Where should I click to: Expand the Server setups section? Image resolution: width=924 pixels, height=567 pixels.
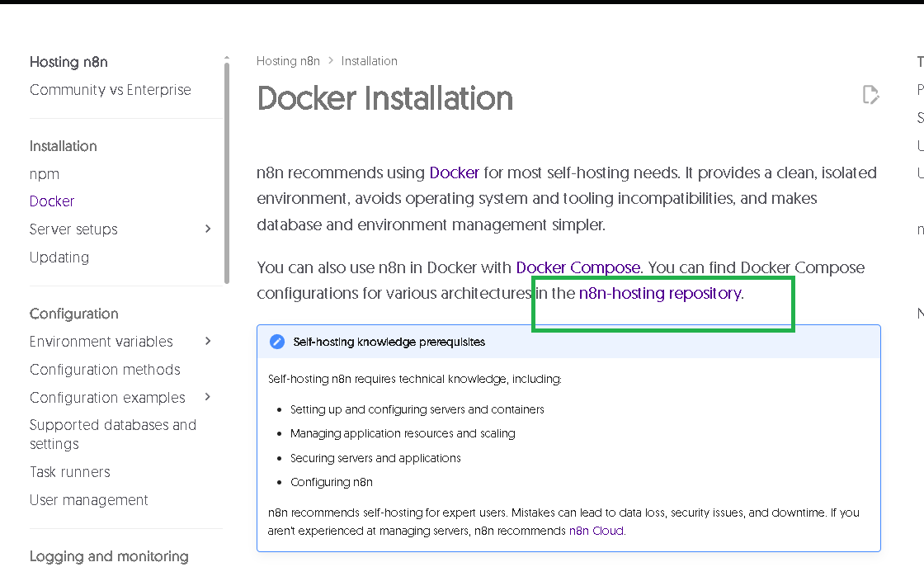208,229
